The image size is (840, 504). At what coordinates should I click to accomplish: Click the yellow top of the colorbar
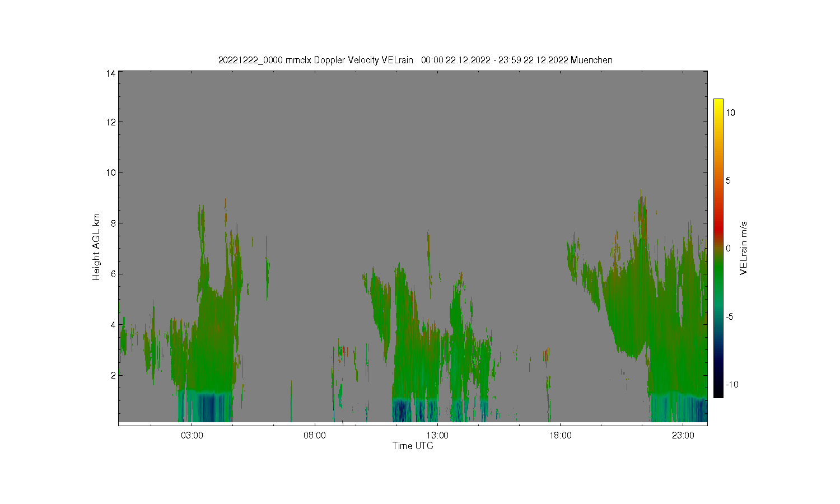[x=718, y=103]
